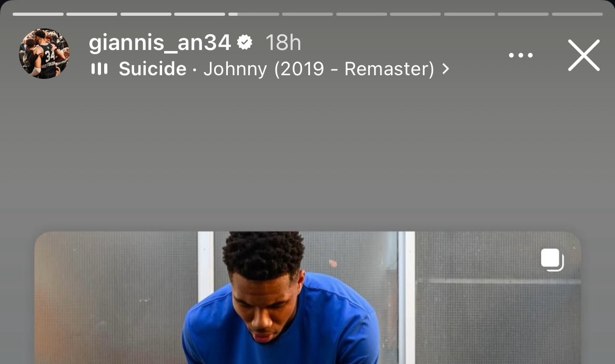
Task: Open the Suicide artist music link
Action: (x=153, y=69)
